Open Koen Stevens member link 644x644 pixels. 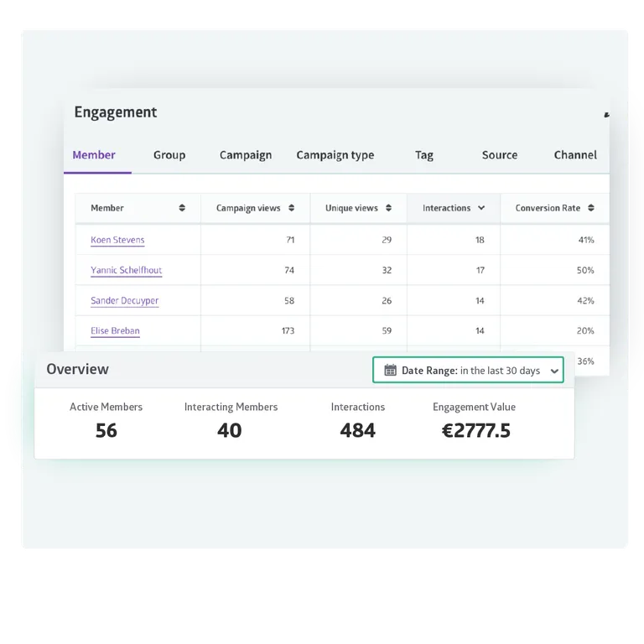tap(117, 240)
